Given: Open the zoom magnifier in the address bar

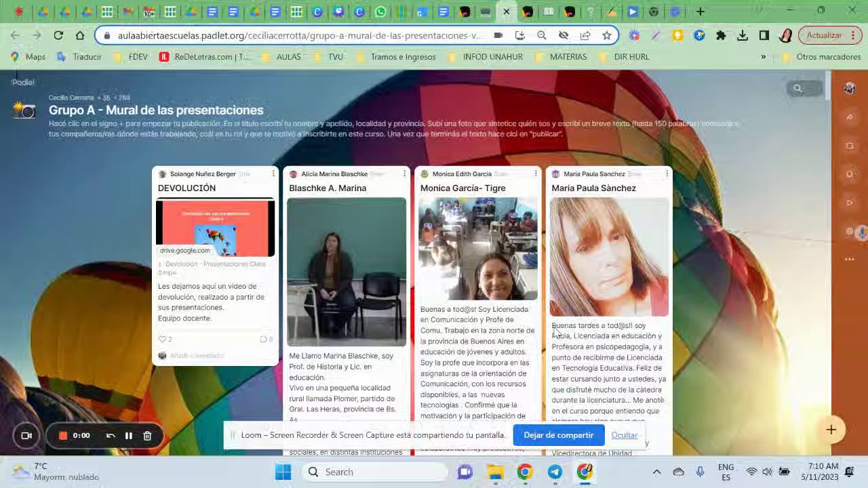Looking at the screenshot, I should click(x=542, y=35).
